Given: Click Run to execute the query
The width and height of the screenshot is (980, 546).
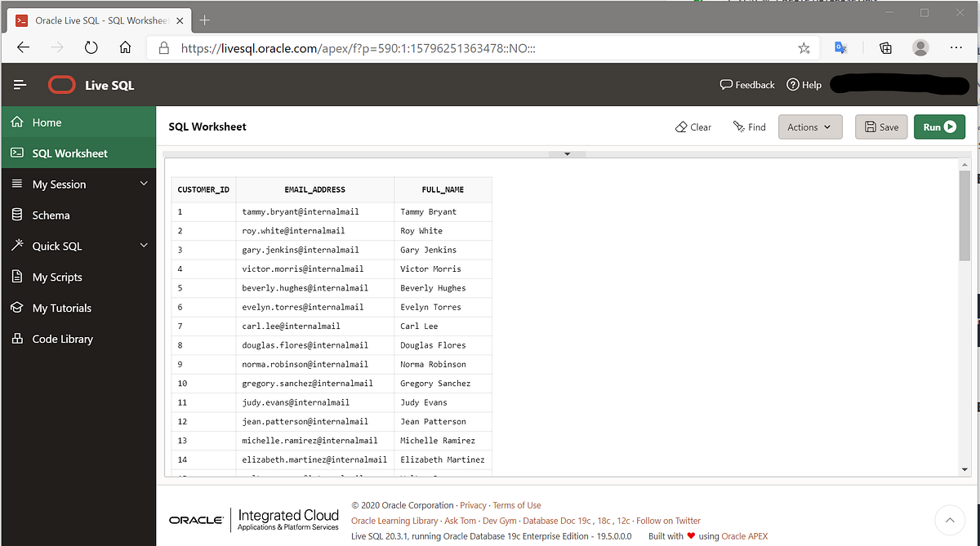Looking at the screenshot, I should pyautogui.click(x=939, y=127).
